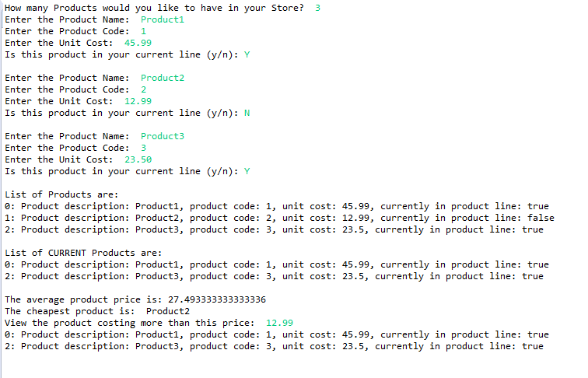The image size is (588, 378).
Task: Click the 'List of CURRENT Products are:' heading
Action: (x=83, y=253)
